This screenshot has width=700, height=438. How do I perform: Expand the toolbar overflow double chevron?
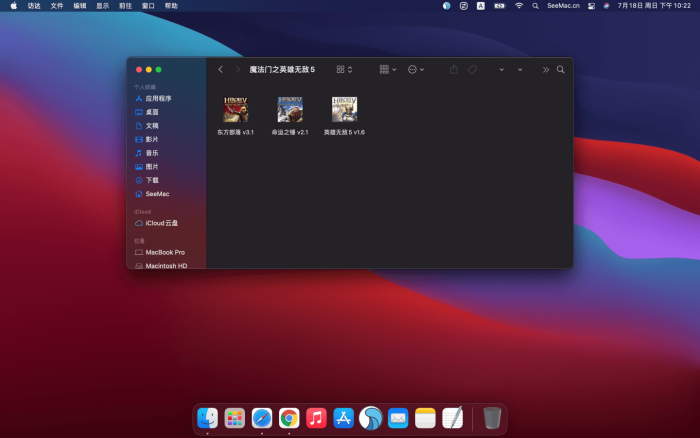[x=545, y=70]
